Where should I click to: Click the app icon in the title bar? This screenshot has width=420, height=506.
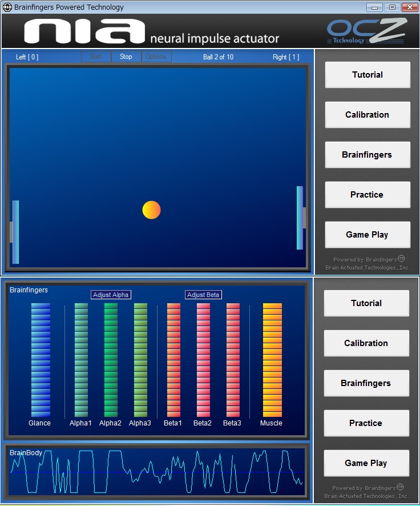(x=7, y=7)
